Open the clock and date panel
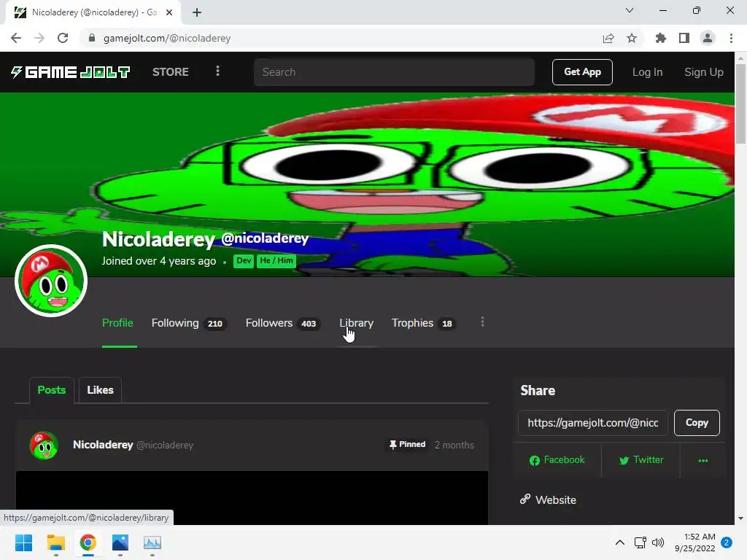747x560 pixels. coord(695,542)
